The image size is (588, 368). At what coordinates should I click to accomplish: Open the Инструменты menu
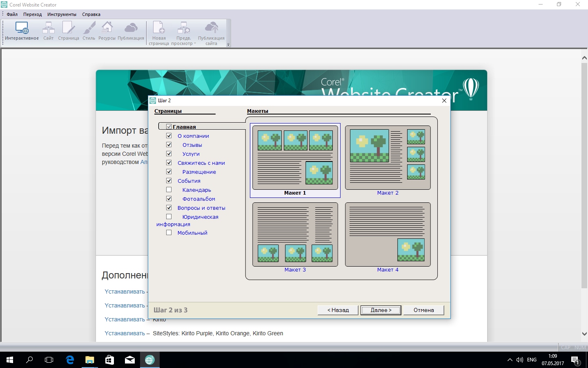coord(62,14)
